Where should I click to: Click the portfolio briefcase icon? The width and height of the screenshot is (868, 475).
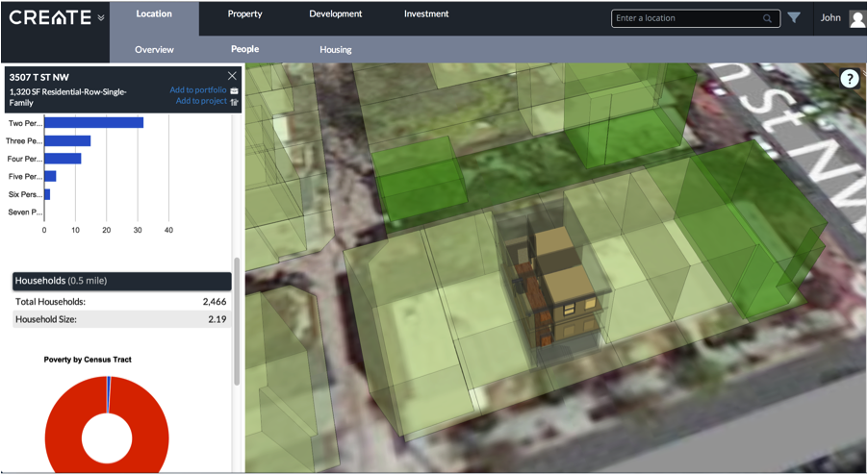tap(234, 90)
